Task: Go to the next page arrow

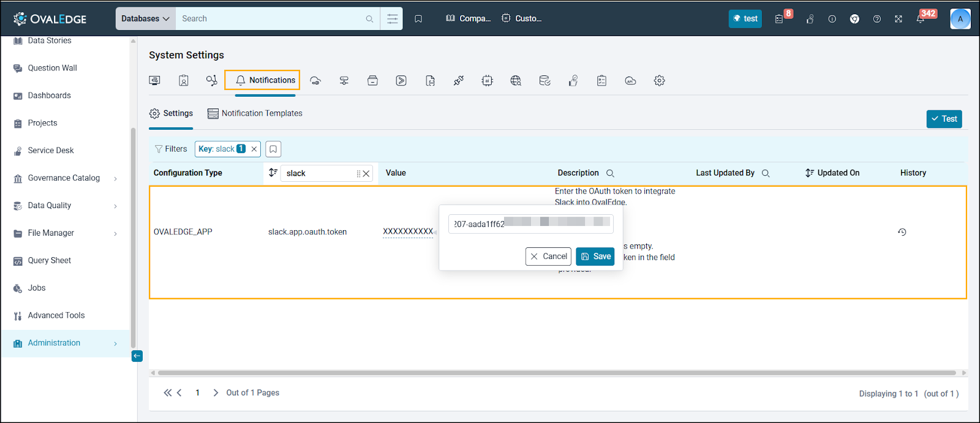Action: click(x=216, y=393)
